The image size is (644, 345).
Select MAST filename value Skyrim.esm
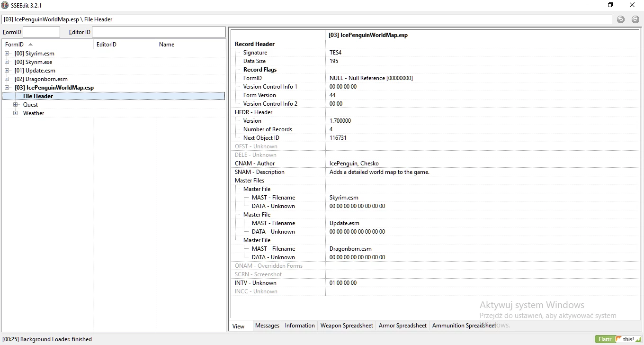(344, 198)
